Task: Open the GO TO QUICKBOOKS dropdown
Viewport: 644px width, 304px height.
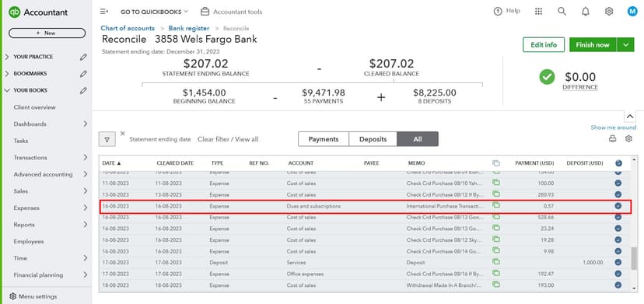Action: (x=154, y=12)
